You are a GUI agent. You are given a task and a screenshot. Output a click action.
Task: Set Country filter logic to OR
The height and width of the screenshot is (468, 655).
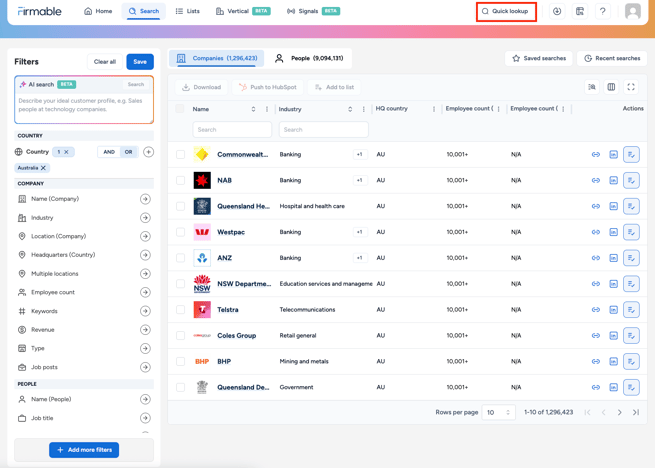129,152
